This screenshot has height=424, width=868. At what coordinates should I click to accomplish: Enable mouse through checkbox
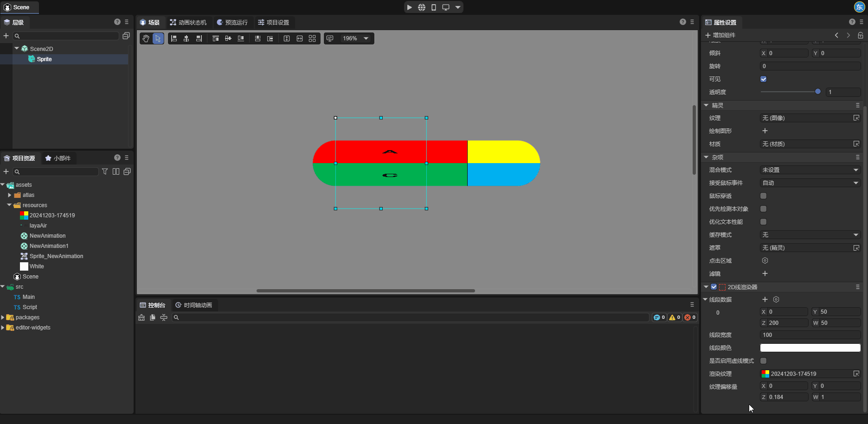pyautogui.click(x=763, y=196)
